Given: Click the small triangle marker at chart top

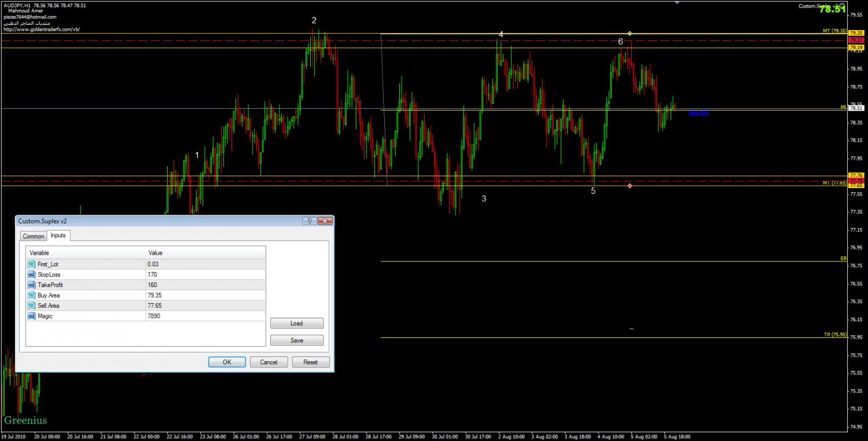Looking at the screenshot, I should 677,2.
